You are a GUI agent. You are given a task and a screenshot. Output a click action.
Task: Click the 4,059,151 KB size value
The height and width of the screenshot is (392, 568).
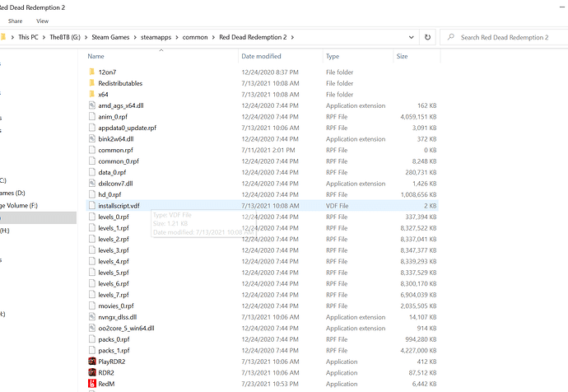click(418, 117)
